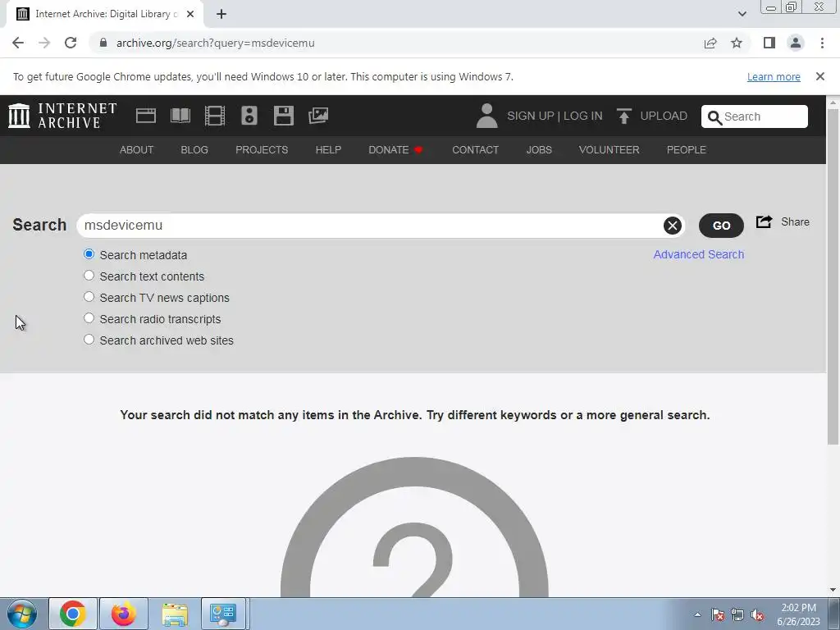Close the Internet Archive tab
The height and width of the screenshot is (630, 840).
[x=190, y=15]
